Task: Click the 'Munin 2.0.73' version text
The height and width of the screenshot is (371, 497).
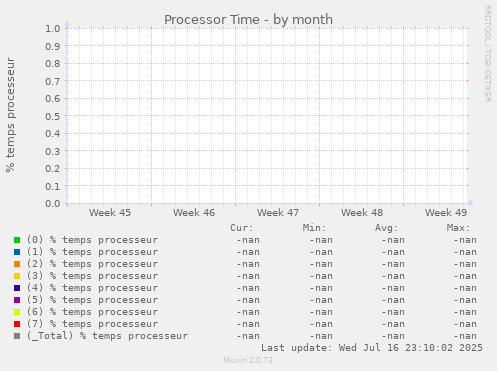Action: pos(248,360)
